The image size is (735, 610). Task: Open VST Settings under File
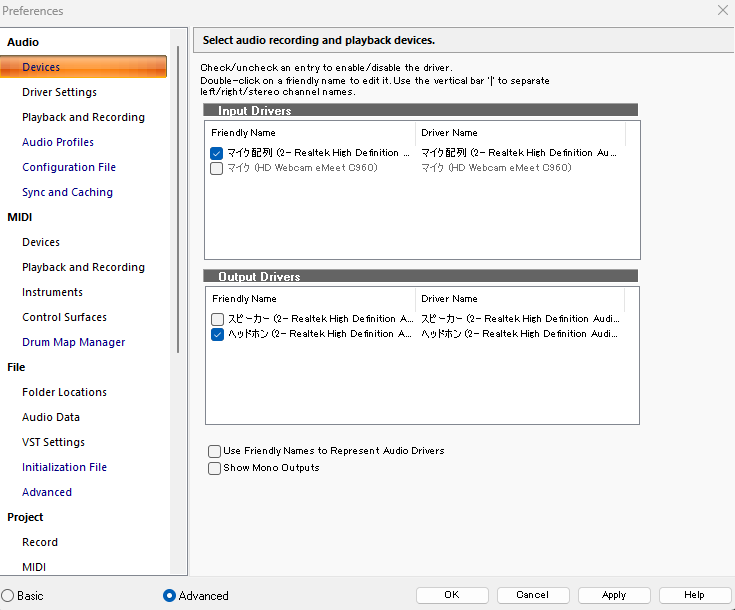(x=53, y=442)
